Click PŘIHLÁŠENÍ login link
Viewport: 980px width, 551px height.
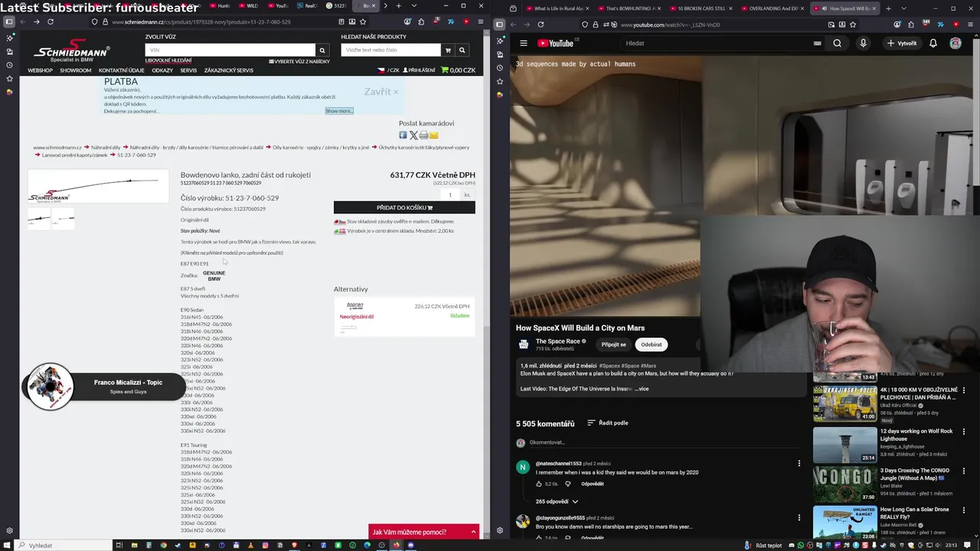tap(419, 70)
